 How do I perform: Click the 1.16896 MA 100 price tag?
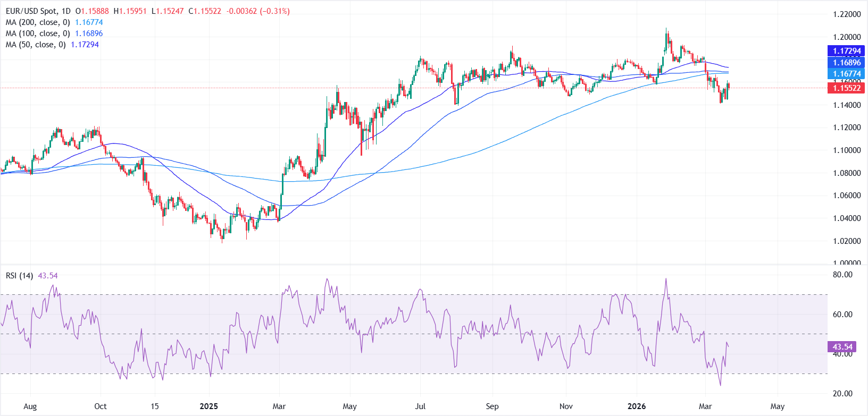click(846, 63)
